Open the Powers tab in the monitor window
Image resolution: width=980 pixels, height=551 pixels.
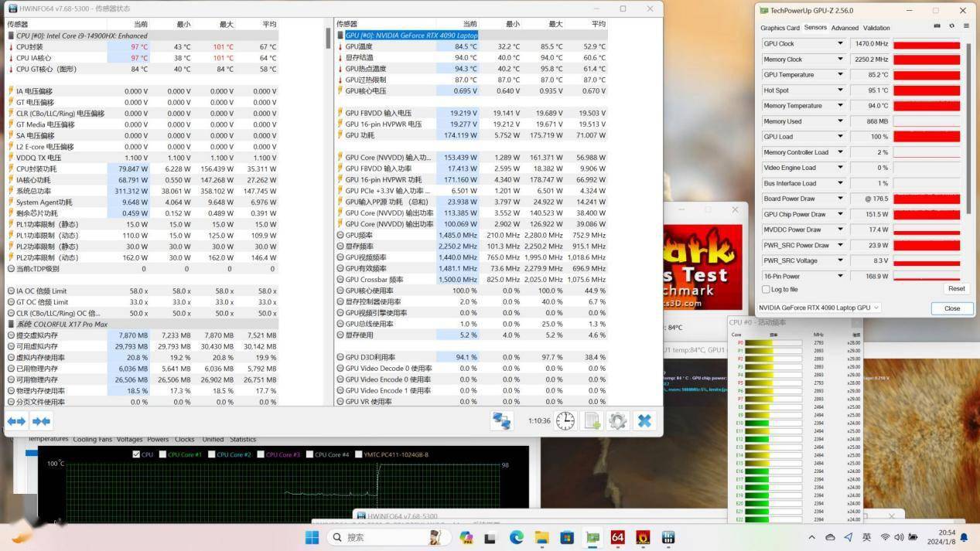158,439
